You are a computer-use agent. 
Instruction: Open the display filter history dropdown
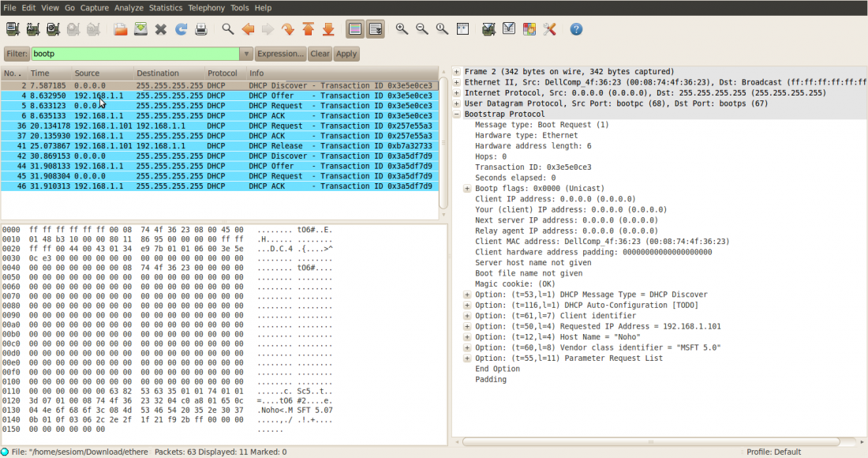(x=246, y=54)
